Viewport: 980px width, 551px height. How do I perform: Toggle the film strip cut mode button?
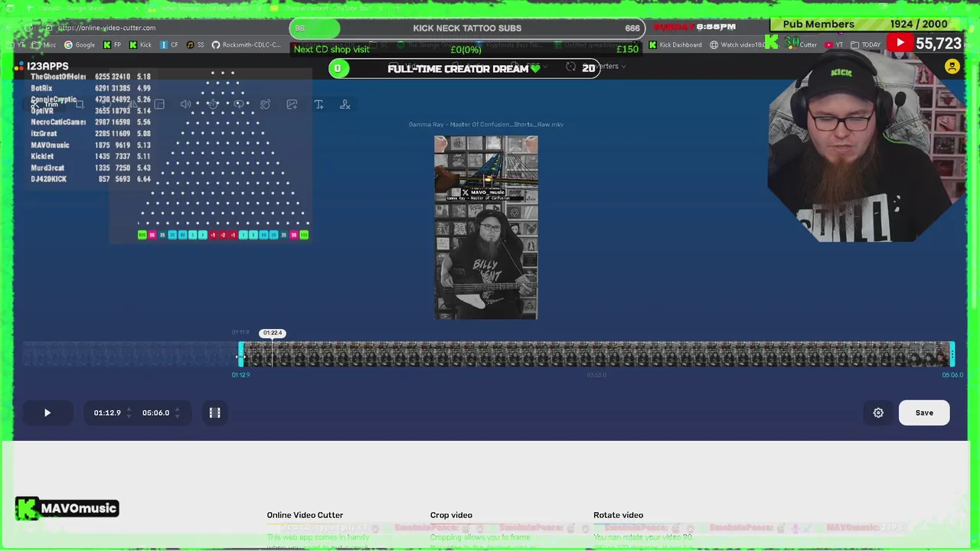(215, 412)
